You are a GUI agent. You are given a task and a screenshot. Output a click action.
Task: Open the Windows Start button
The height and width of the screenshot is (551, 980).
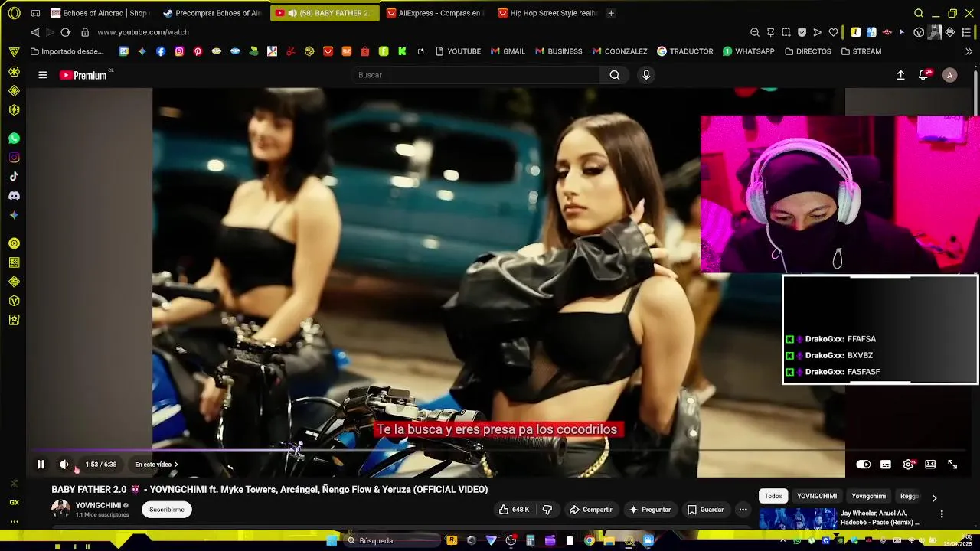tap(332, 540)
